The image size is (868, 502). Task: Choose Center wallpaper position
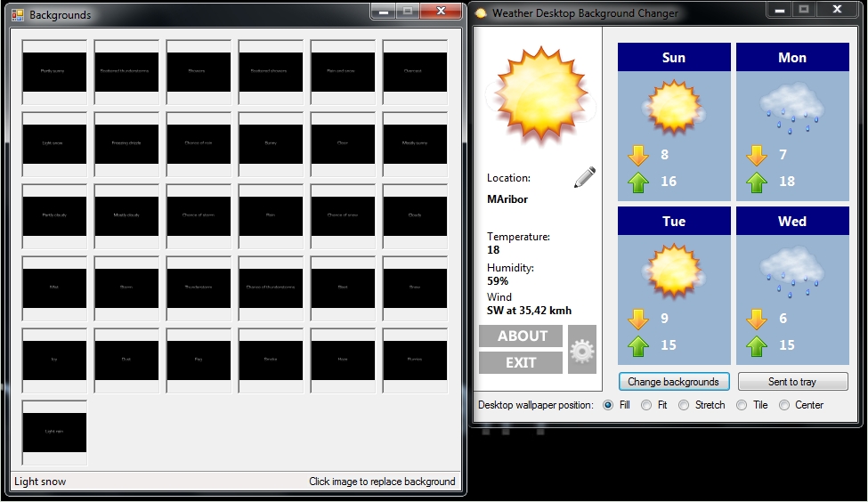(x=784, y=405)
